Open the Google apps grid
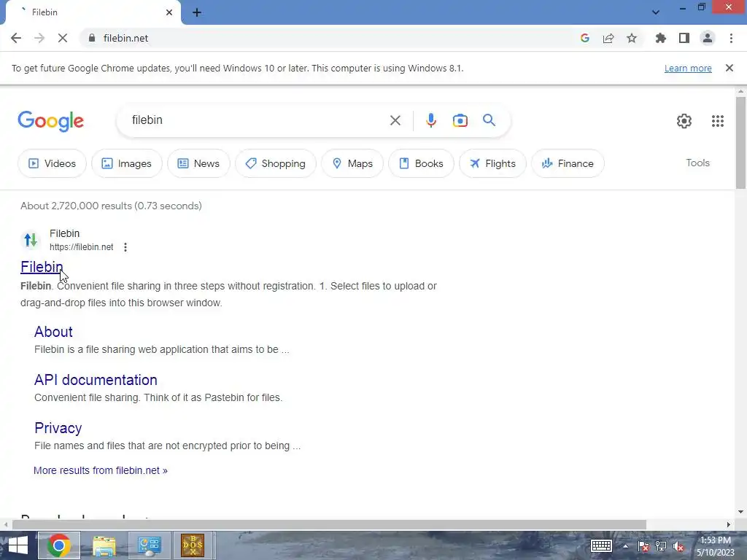The width and height of the screenshot is (747, 560). point(718,121)
